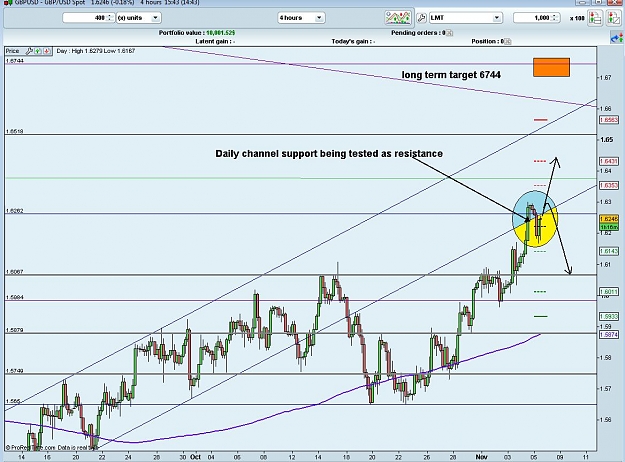Click the Day High 1.6279 Low 1.6167 readout
This screenshot has height=462, width=625.
(x=96, y=51)
